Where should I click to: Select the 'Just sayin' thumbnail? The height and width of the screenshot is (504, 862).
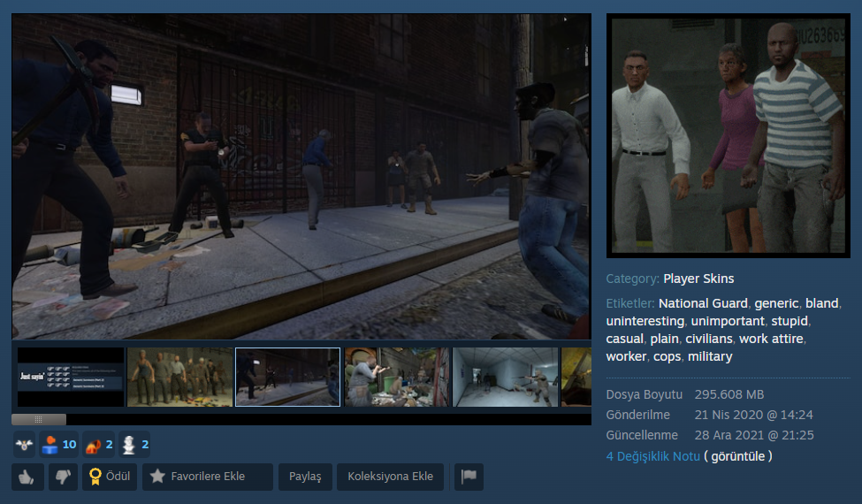click(x=71, y=377)
